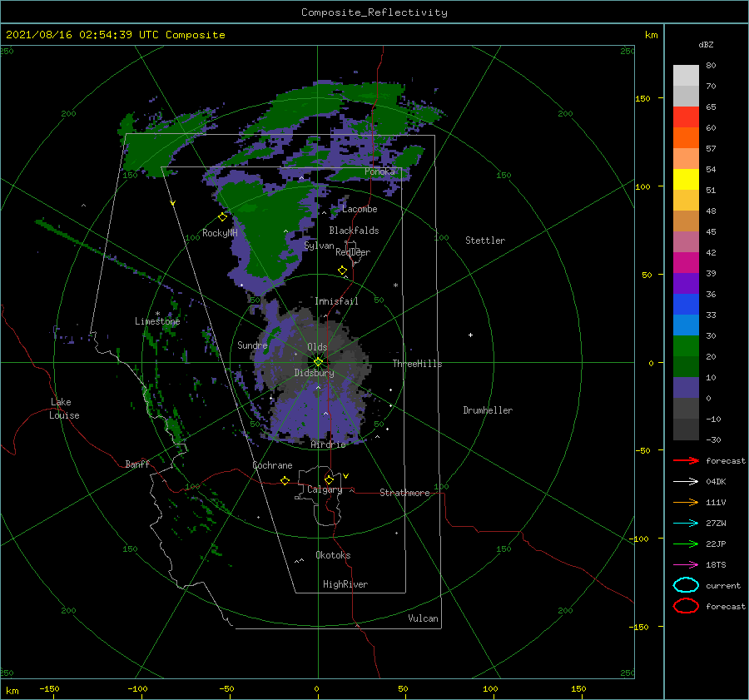
Task: Click the Banff label
Action: tap(137, 464)
